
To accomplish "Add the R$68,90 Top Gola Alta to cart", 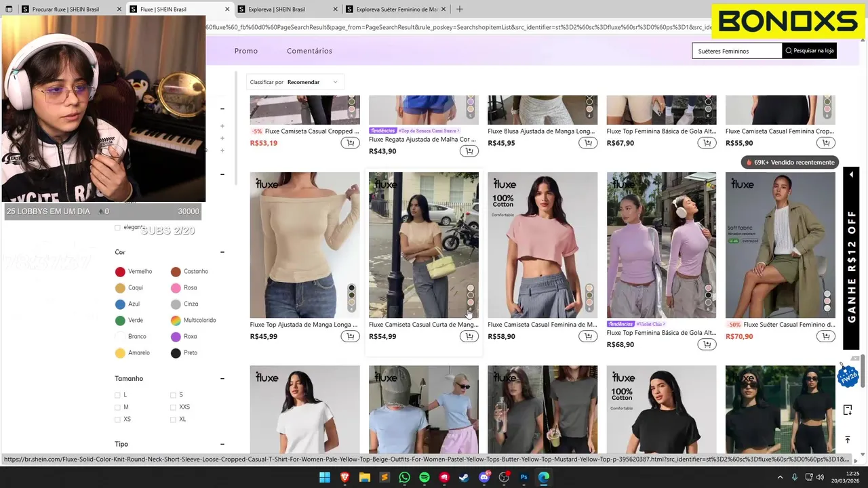I will click(x=707, y=344).
